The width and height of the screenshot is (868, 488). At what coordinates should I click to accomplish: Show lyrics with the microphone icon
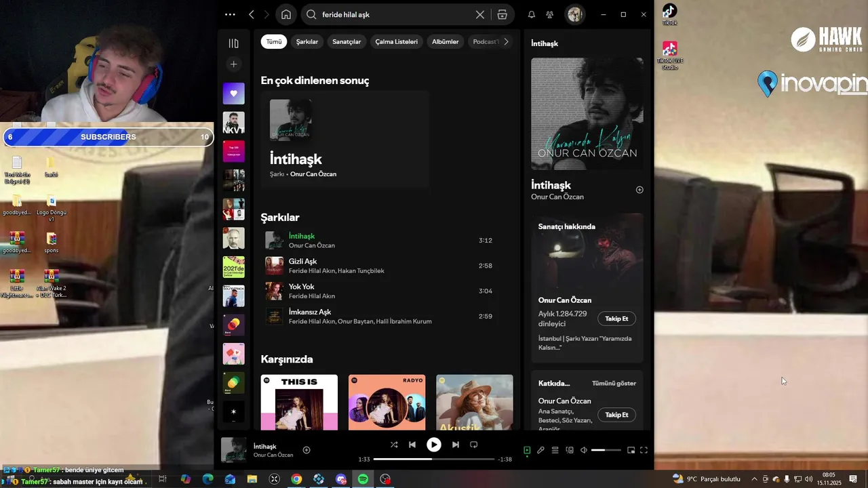[x=540, y=450]
